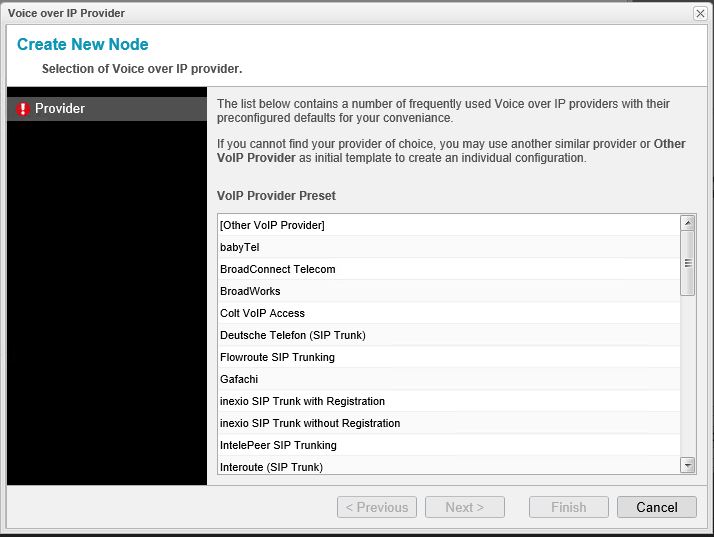The image size is (714, 537).
Task: Pick BroadWorks in the preset list
Action: [x=250, y=291]
